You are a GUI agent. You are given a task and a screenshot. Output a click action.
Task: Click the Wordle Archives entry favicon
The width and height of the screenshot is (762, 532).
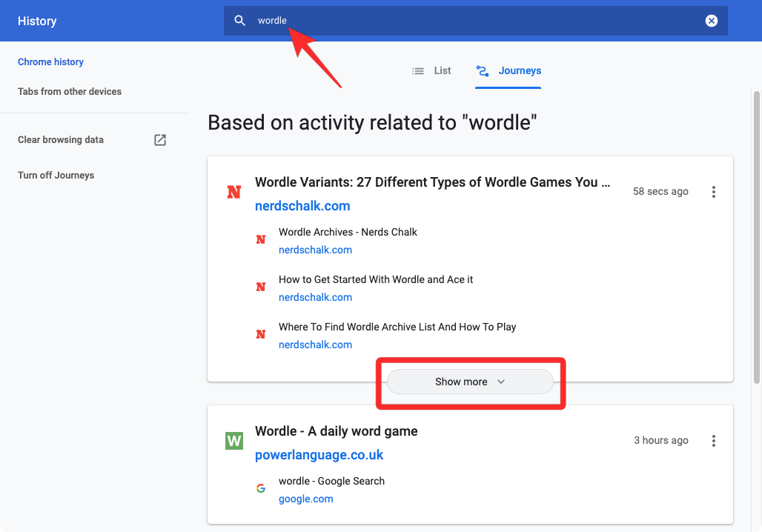pyautogui.click(x=261, y=239)
